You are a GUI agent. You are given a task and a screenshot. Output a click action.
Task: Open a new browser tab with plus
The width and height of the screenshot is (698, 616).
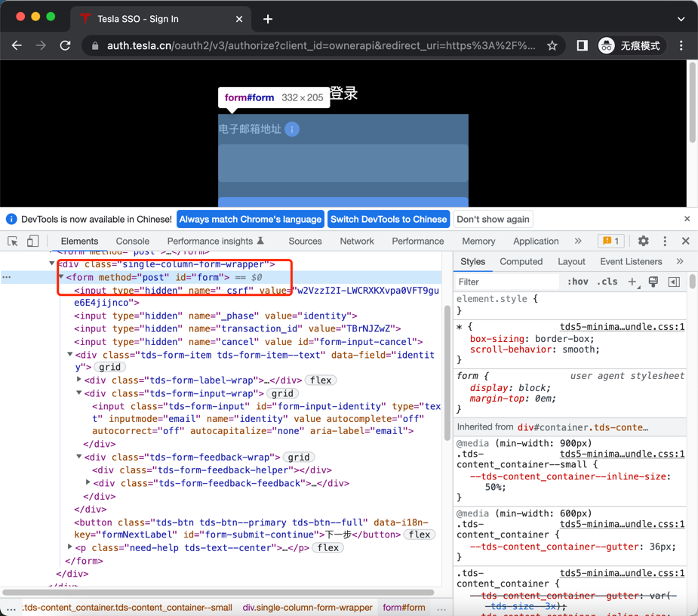click(268, 19)
